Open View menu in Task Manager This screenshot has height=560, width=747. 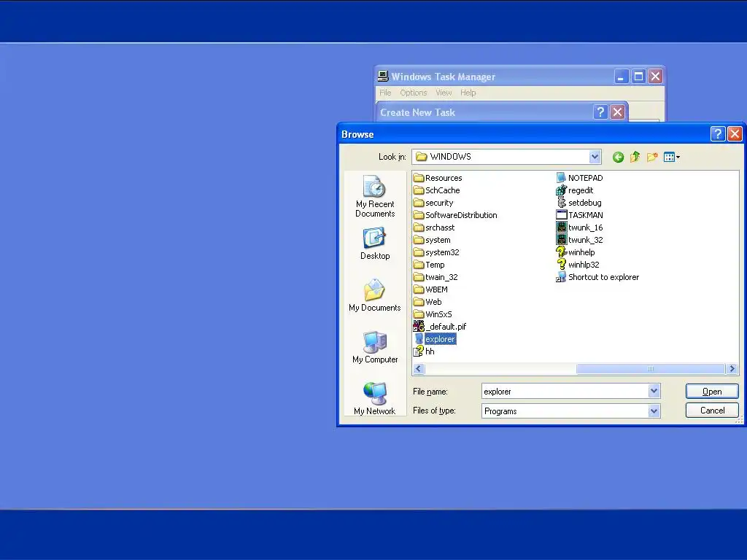pos(444,93)
